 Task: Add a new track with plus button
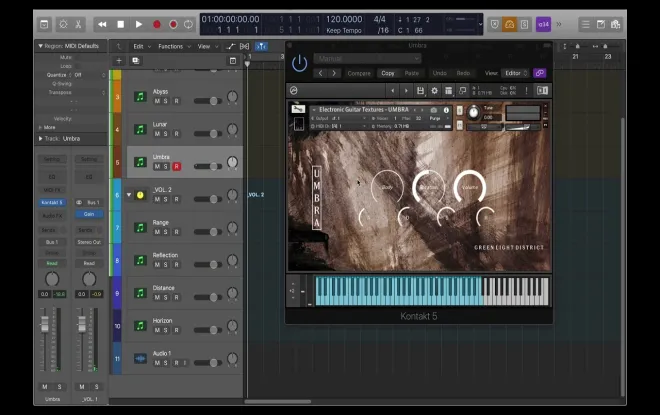pos(119,61)
